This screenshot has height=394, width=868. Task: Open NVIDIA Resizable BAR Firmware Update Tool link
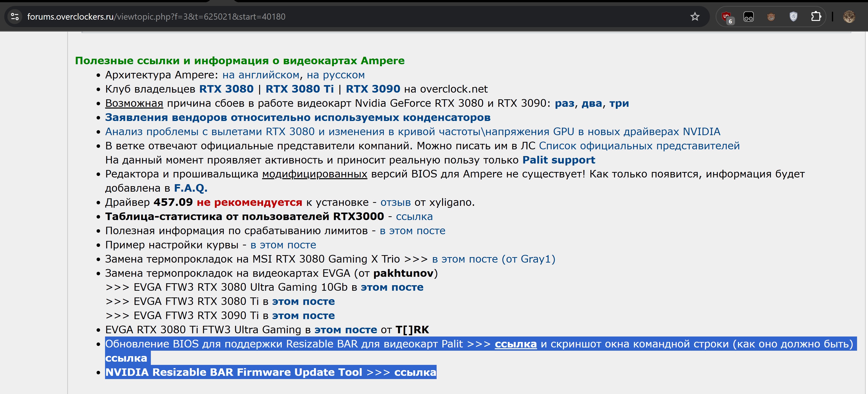point(415,372)
